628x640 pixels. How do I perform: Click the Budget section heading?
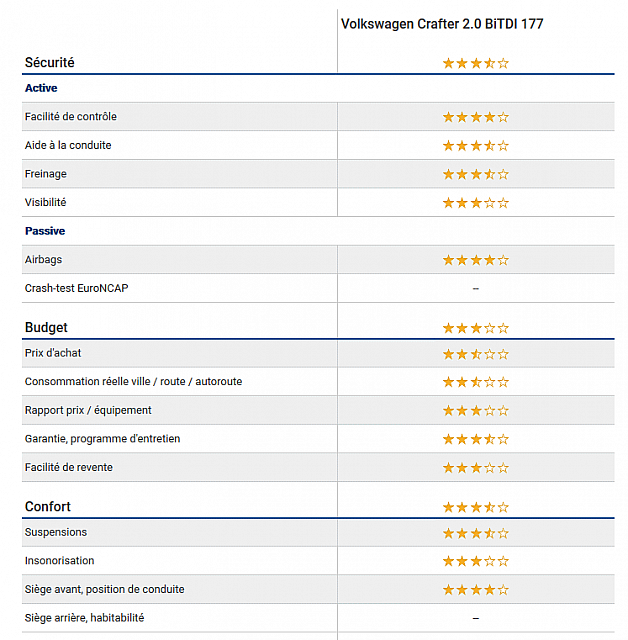click(x=46, y=328)
